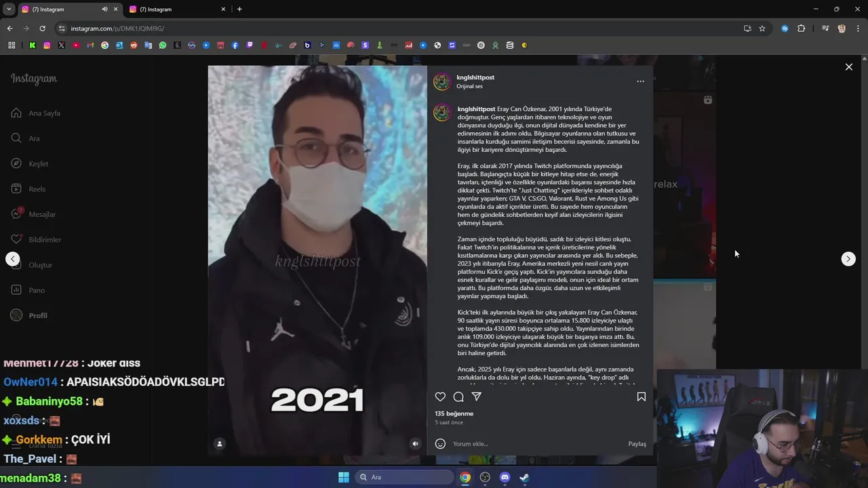Open the Apps grid in bookmarks bar
The height and width of the screenshot is (488, 868).
click(12, 45)
